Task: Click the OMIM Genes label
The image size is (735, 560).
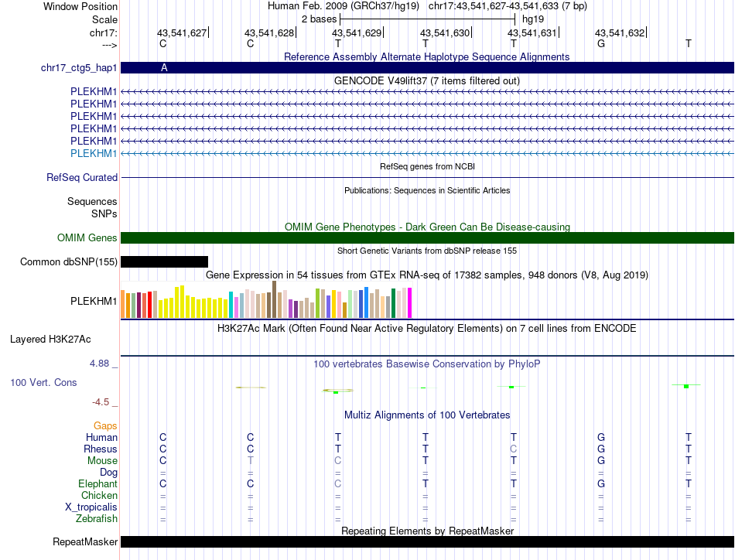Action: pos(87,238)
